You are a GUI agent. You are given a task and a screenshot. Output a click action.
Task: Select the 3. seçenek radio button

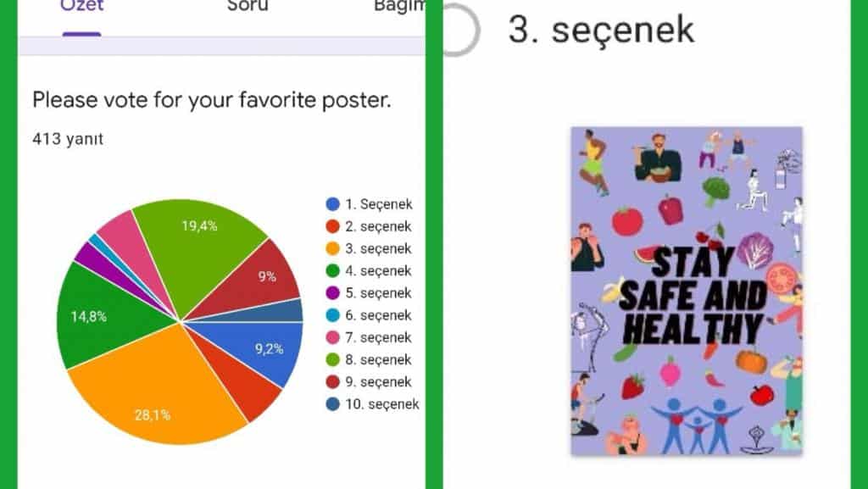point(459,31)
